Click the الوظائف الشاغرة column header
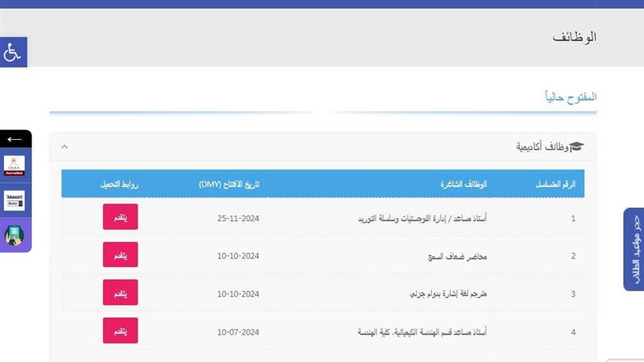This screenshot has width=644, height=362. pyautogui.click(x=464, y=184)
